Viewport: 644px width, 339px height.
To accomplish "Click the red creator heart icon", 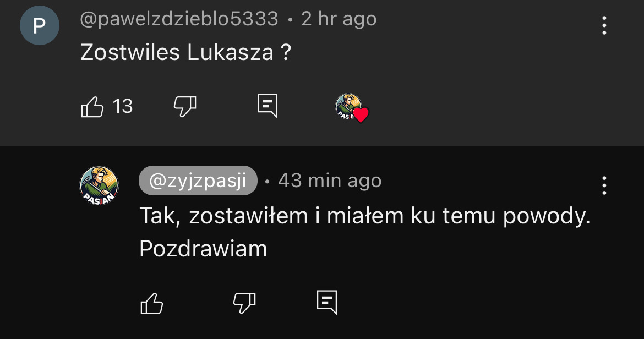I will click(361, 115).
